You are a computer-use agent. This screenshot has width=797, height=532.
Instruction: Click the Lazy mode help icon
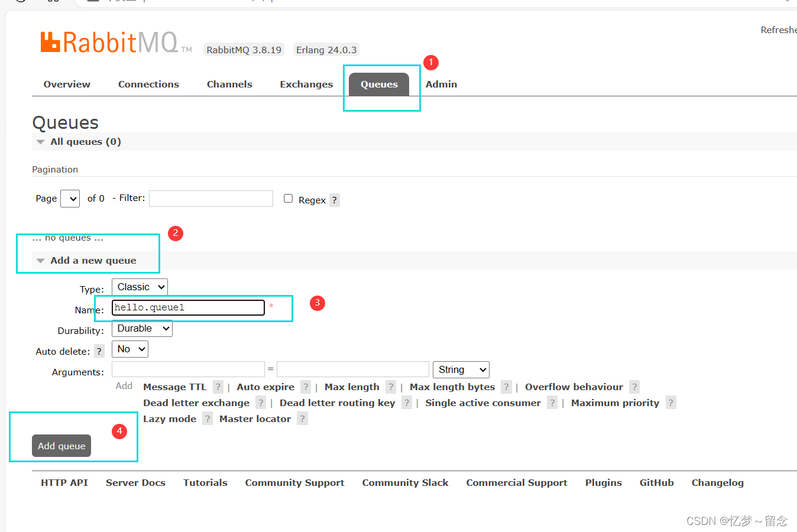(x=208, y=419)
